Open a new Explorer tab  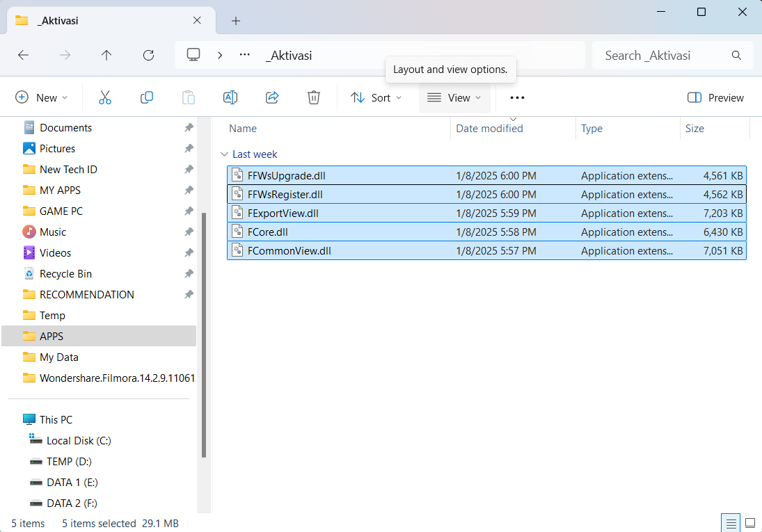click(x=236, y=21)
